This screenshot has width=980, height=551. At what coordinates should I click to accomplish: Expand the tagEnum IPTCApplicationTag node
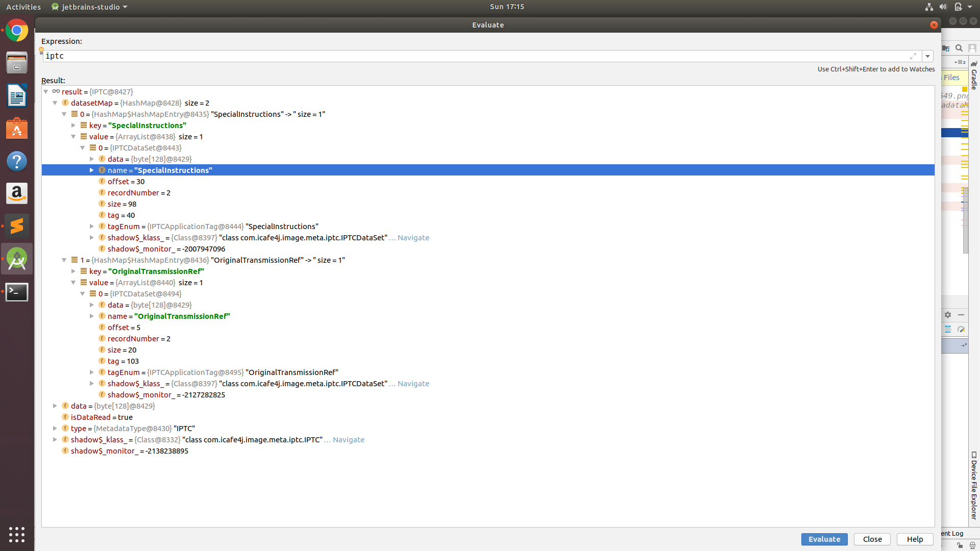pos(91,226)
